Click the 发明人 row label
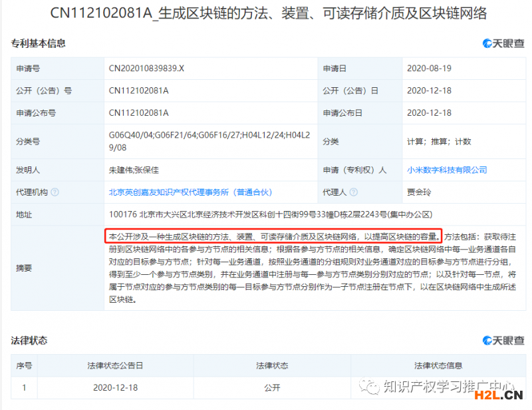This screenshot has width=532, height=410. 28,170
